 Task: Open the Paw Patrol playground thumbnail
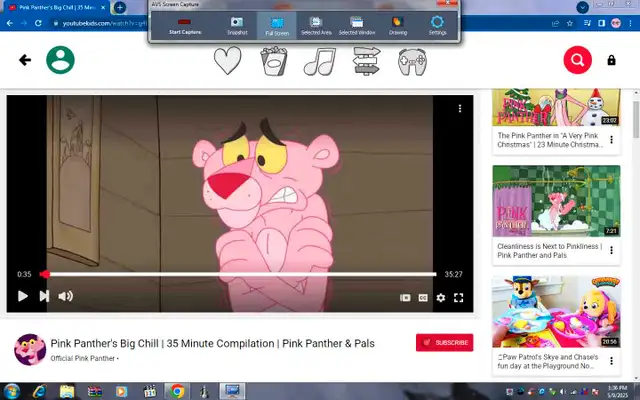556,311
